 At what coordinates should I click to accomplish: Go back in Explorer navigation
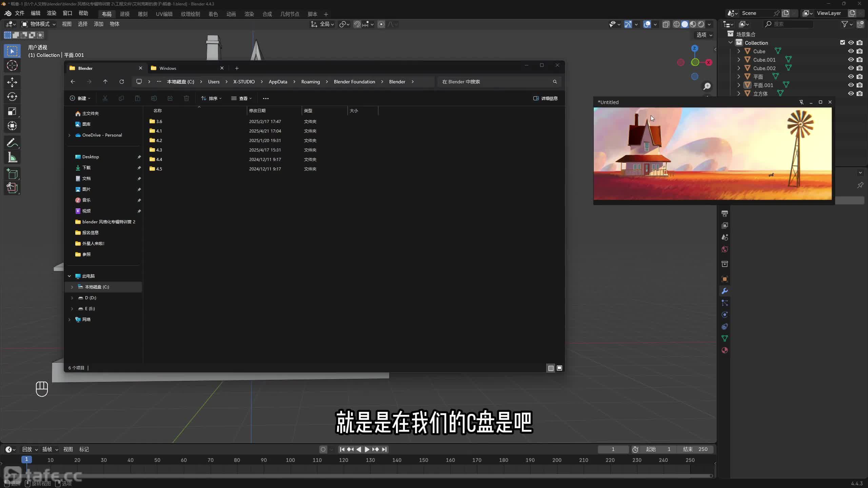tap(73, 82)
